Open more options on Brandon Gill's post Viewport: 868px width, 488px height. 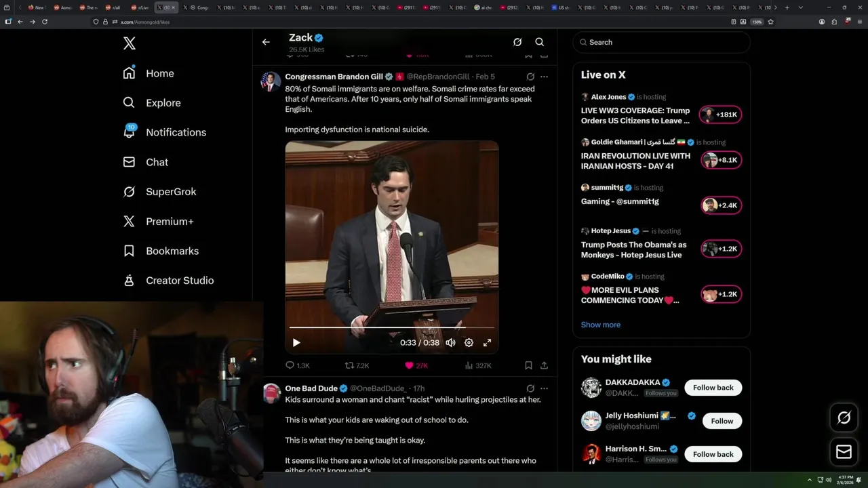pyautogui.click(x=544, y=77)
